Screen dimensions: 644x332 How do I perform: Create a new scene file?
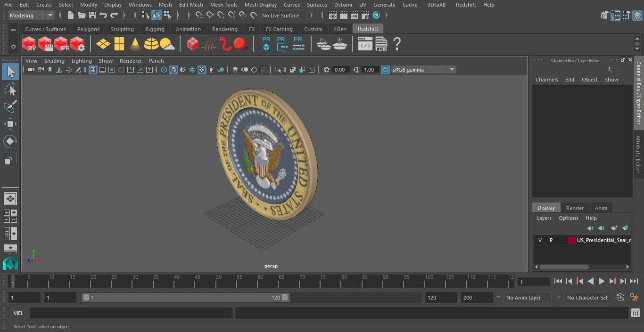[x=70, y=16]
